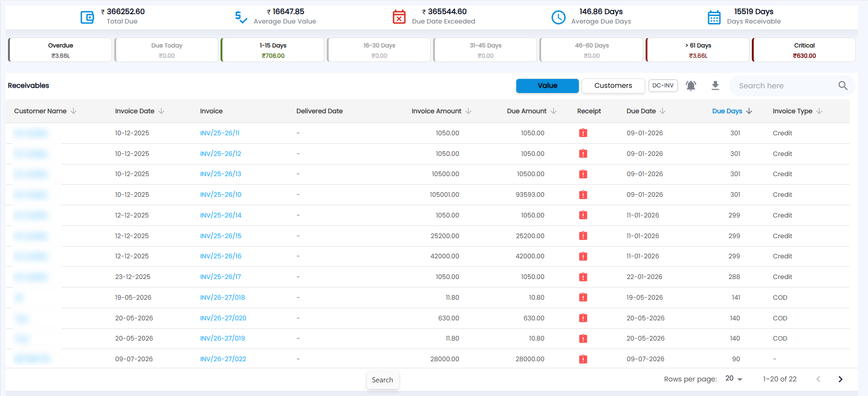The width and height of the screenshot is (868, 396).
Task: Open receipt alert for INV/25-26/16
Action: [x=583, y=256]
